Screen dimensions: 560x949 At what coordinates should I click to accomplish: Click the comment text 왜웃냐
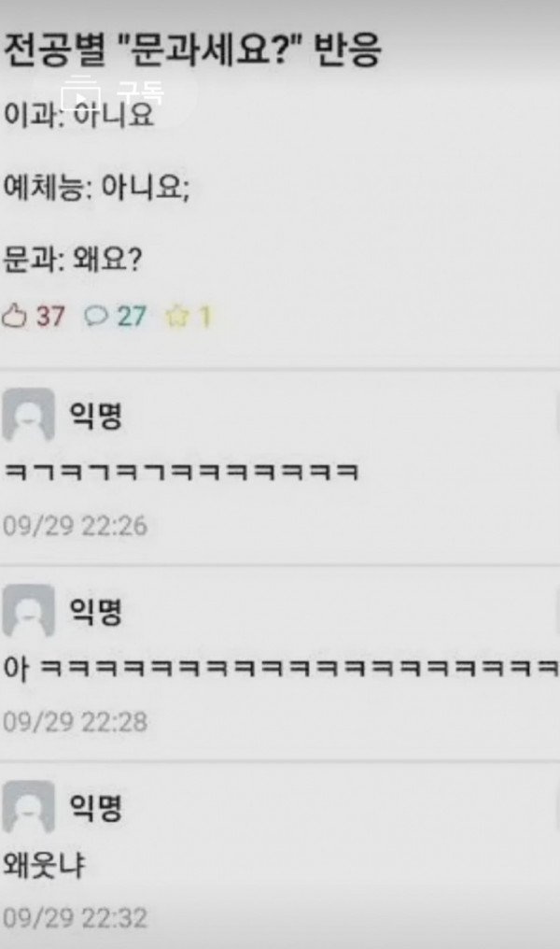(x=44, y=864)
